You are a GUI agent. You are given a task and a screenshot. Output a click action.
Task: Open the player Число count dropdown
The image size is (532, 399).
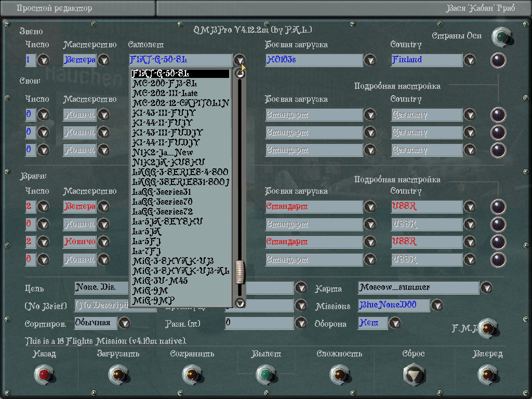tap(44, 60)
